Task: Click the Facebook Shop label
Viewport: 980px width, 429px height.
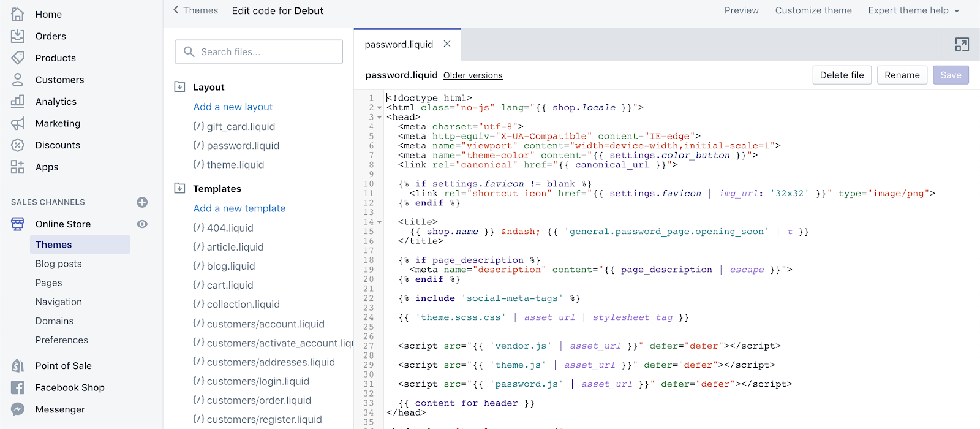Action: (70, 387)
